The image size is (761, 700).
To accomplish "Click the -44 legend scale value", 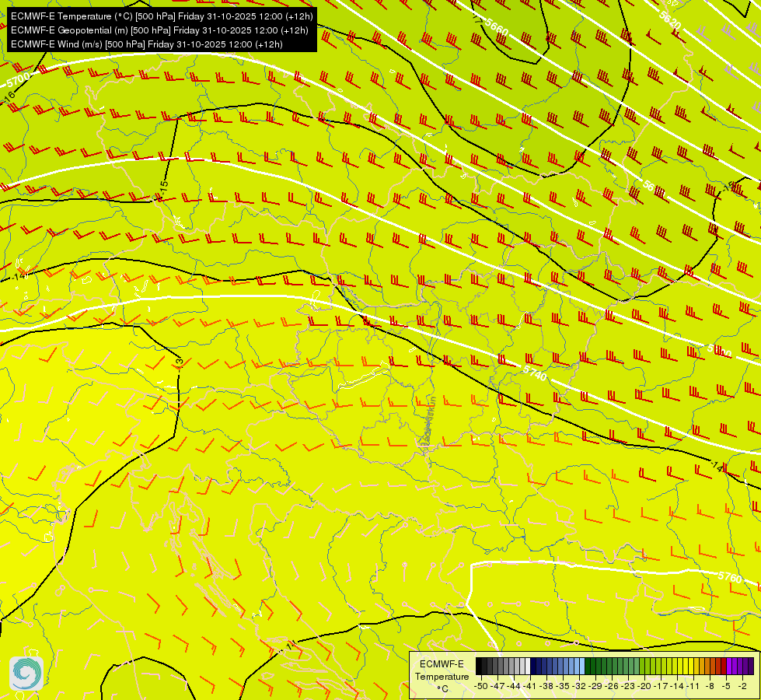I will [514, 686].
